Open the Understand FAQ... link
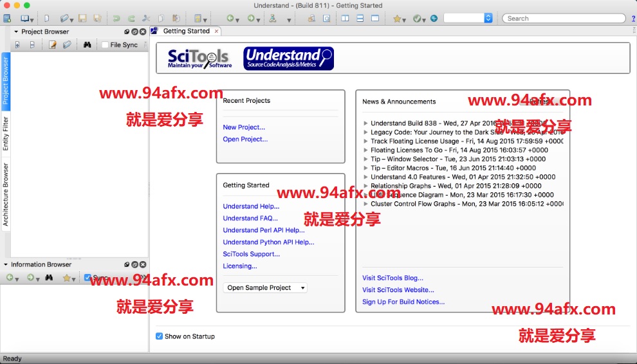The width and height of the screenshot is (637, 364). [250, 218]
